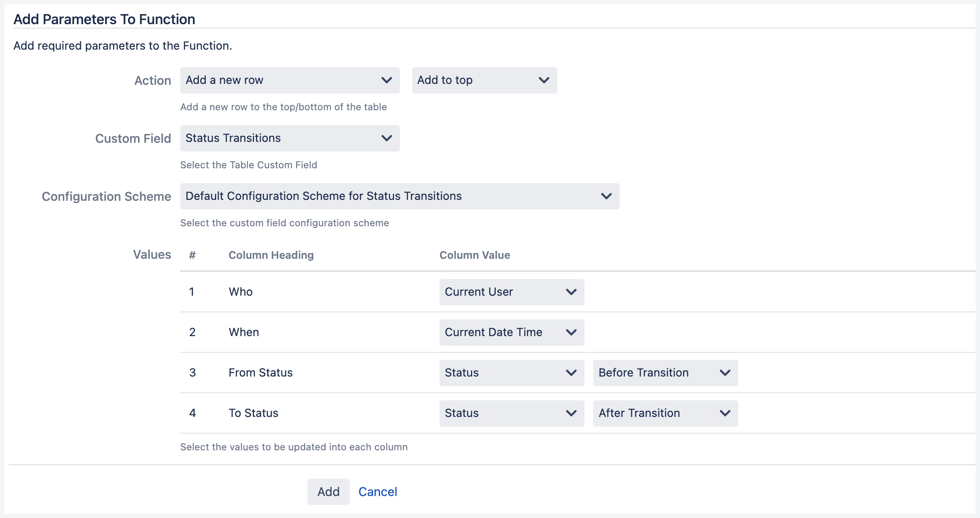This screenshot has height=518, width=980.
Task: Click the chevron on the Action dropdown
Action: click(387, 80)
